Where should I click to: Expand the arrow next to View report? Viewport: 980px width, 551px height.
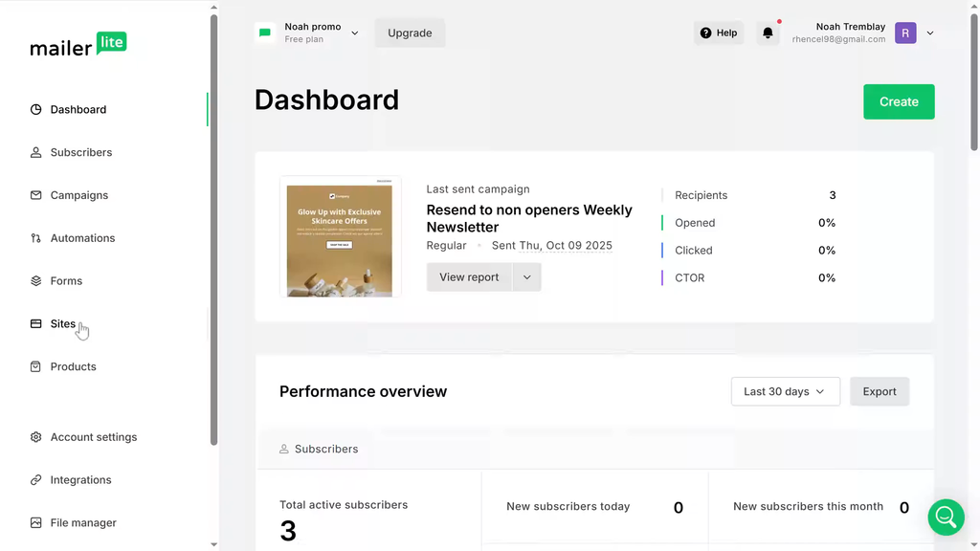(x=526, y=277)
